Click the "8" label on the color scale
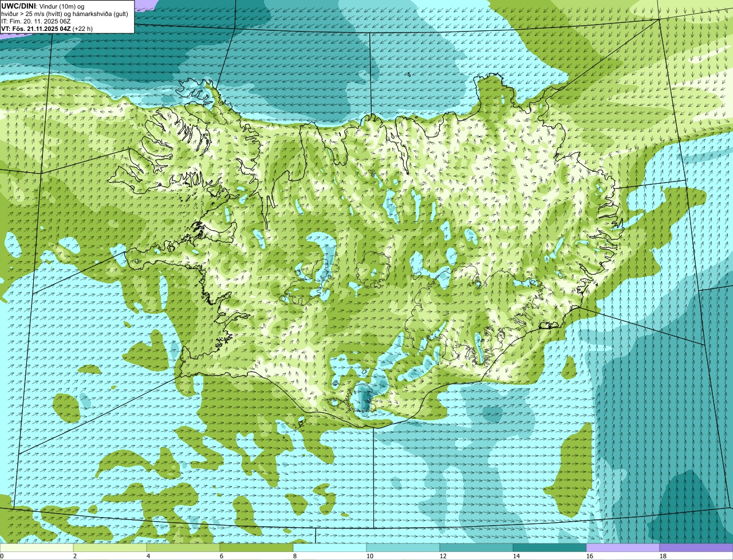 click(295, 556)
